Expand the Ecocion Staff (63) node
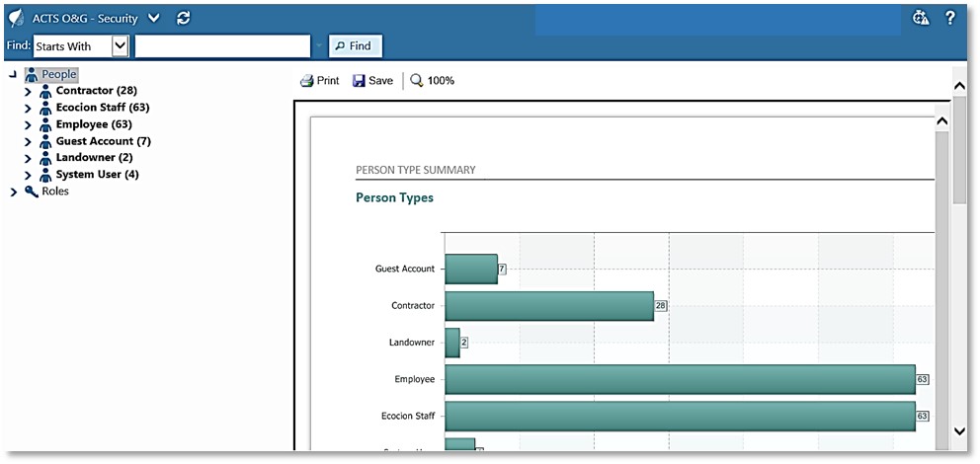The height and width of the screenshot is (464, 980). (28, 108)
